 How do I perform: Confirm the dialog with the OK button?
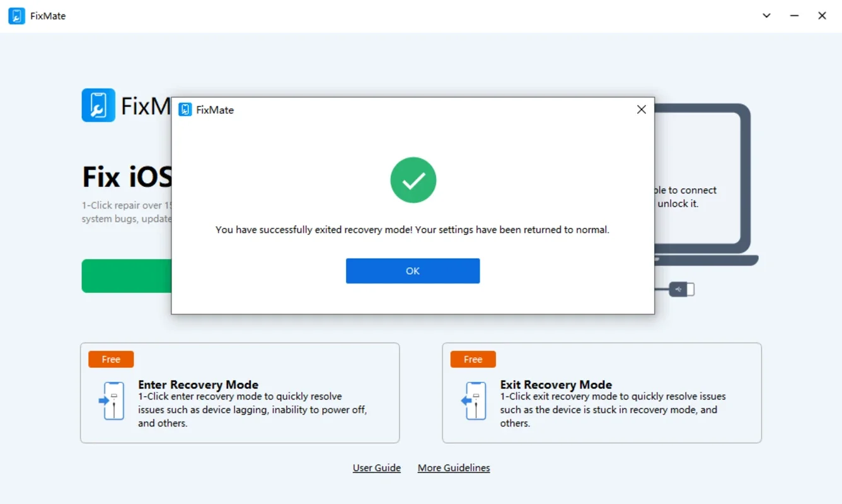(x=413, y=271)
